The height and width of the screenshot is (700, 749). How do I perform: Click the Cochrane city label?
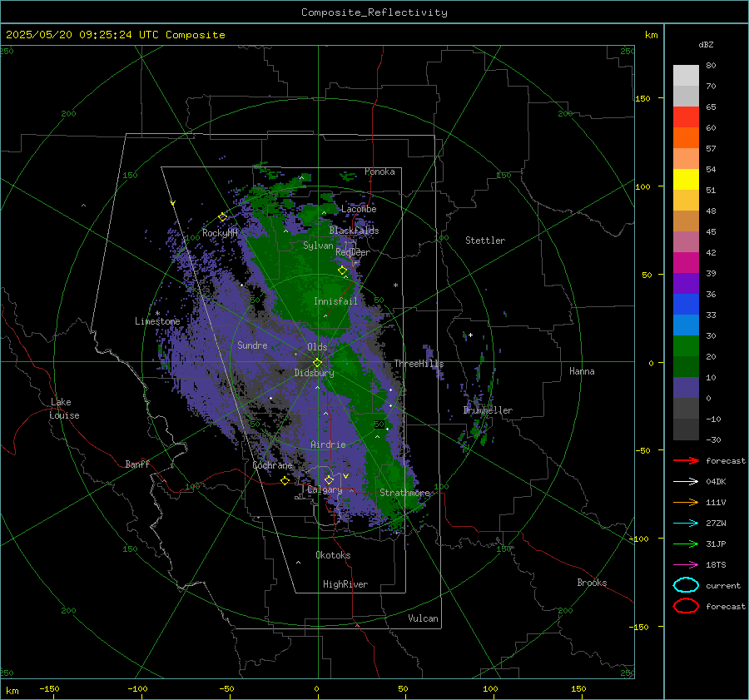[x=272, y=465]
